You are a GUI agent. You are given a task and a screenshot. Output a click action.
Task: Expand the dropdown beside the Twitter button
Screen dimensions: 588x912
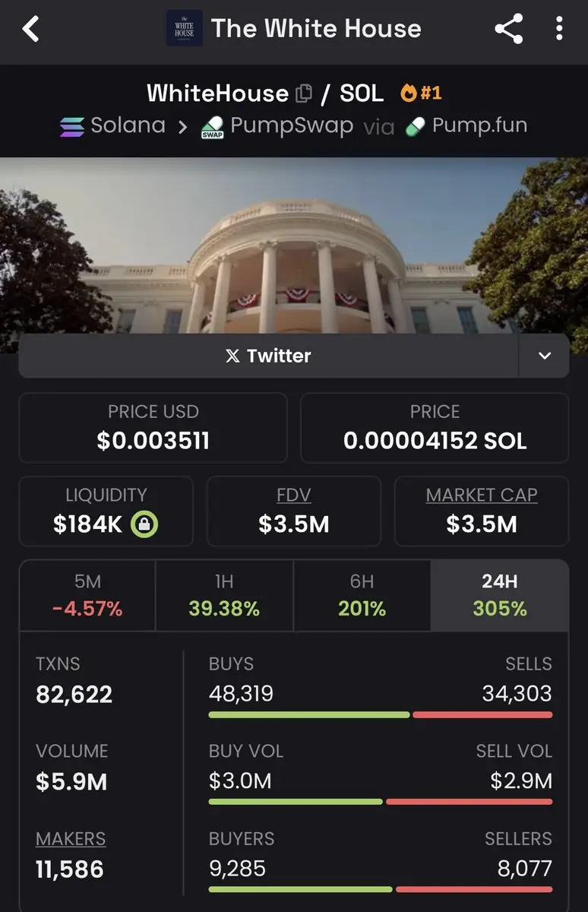pos(544,356)
